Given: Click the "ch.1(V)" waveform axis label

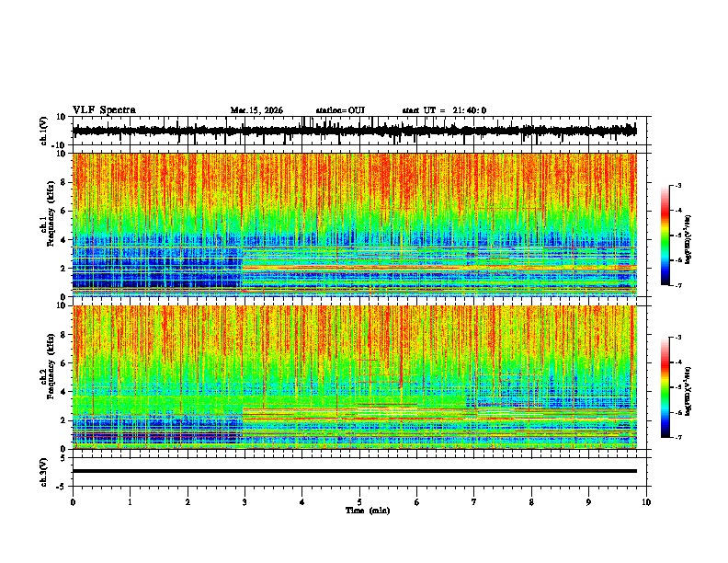Looking at the screenshot, I should (x=44, y=131).
